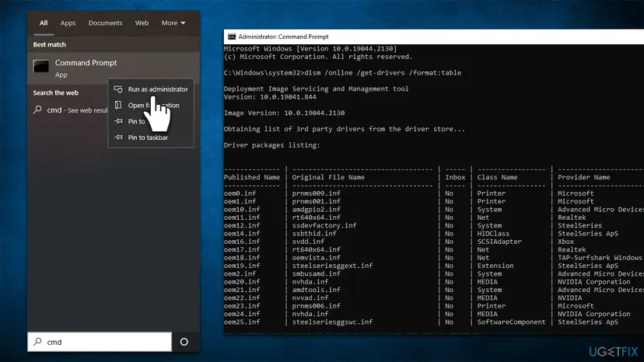Click smbusamd.inf in the file name column
This screenshot has height=362, width=644.
317,273
